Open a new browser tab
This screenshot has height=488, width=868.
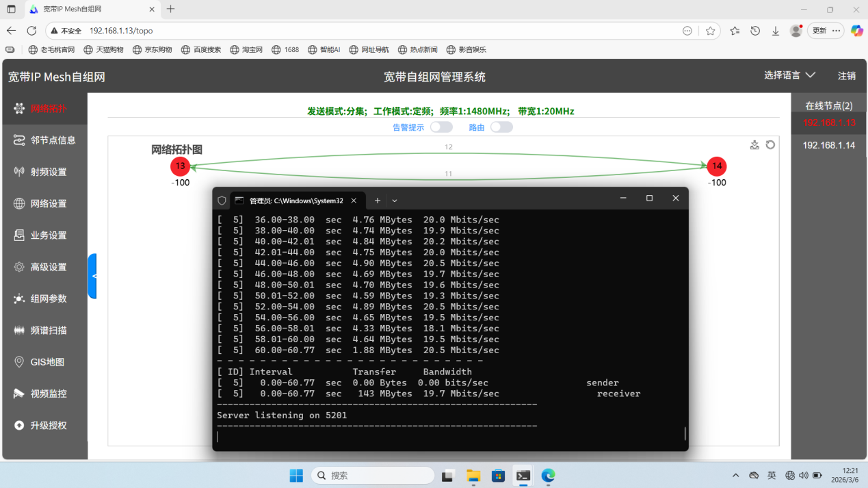[x=171, y=9]
